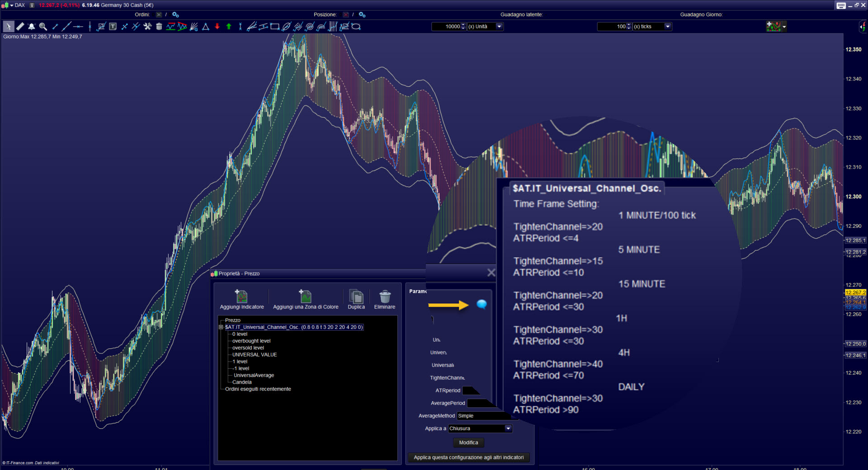The image size is (868, 470).
Task: Open the Unità quantity type dropdown
Action: 499,27
